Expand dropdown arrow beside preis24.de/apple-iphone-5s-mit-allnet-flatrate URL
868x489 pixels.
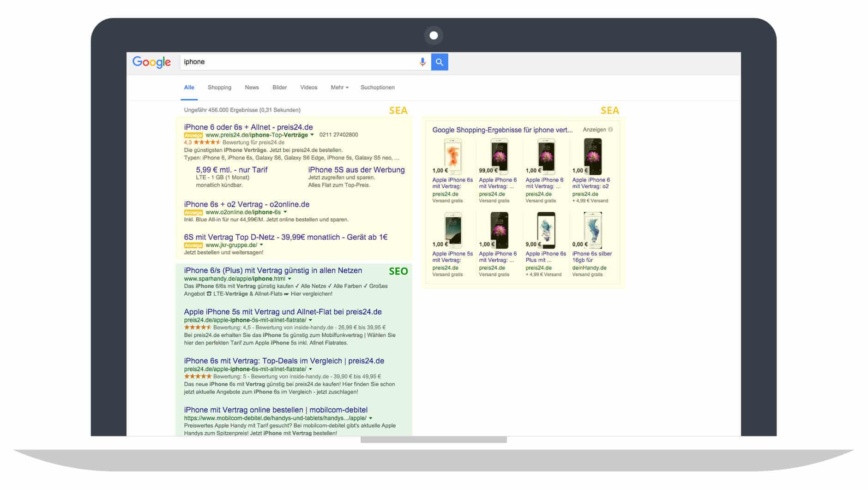pyautogui.click(x=310, y=320)
